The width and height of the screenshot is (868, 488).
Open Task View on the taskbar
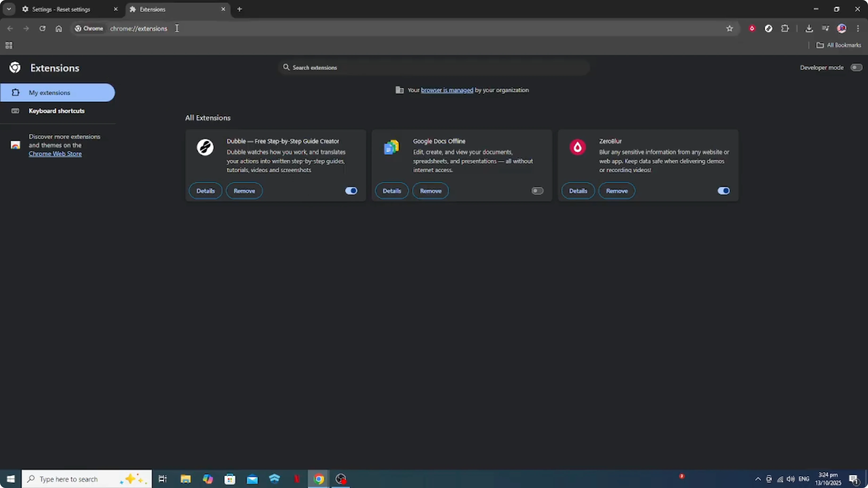coord(163,479)
